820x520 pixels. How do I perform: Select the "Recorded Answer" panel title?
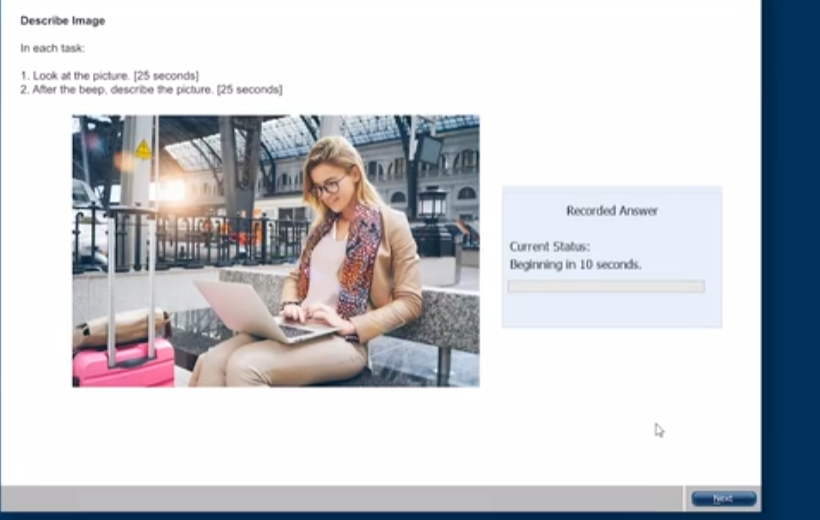point(612,211)
